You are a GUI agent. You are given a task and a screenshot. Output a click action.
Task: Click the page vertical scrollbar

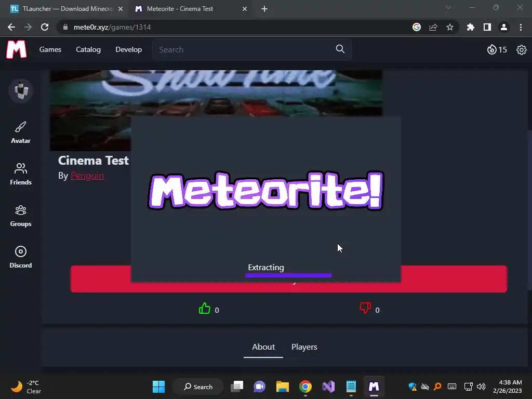[529, 209]
